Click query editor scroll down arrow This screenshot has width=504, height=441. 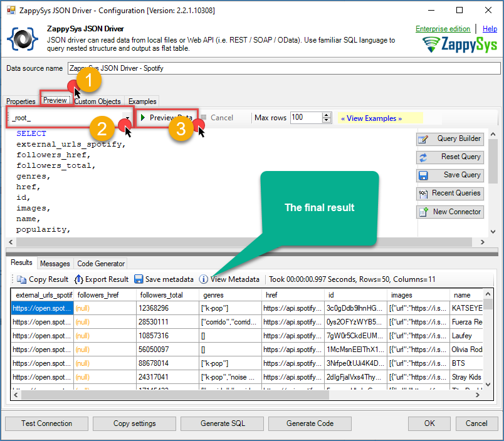[493, 232]
